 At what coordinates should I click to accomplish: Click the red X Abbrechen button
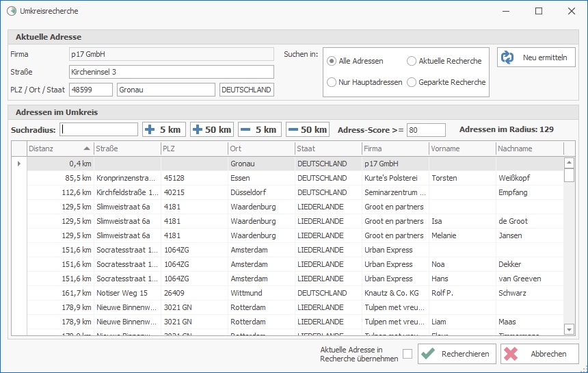[539, 354]
